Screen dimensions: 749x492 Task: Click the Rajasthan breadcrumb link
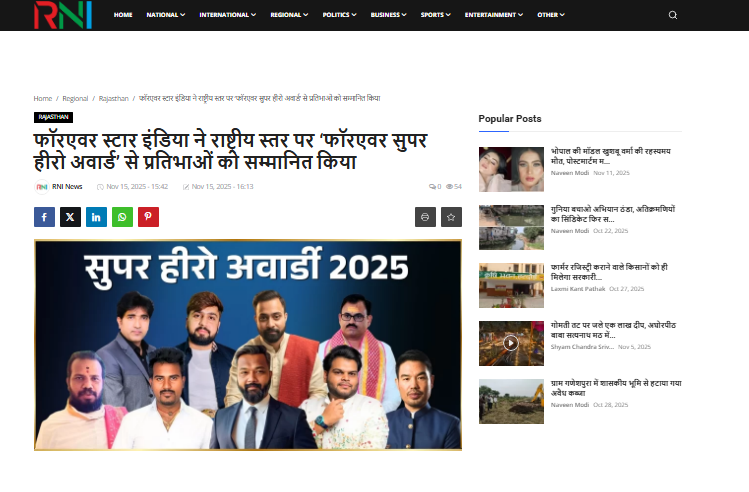tap(113, 99)
